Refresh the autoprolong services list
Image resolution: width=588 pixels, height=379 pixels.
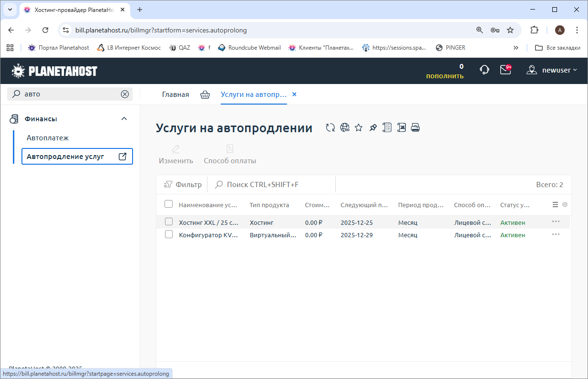[330, 127]
